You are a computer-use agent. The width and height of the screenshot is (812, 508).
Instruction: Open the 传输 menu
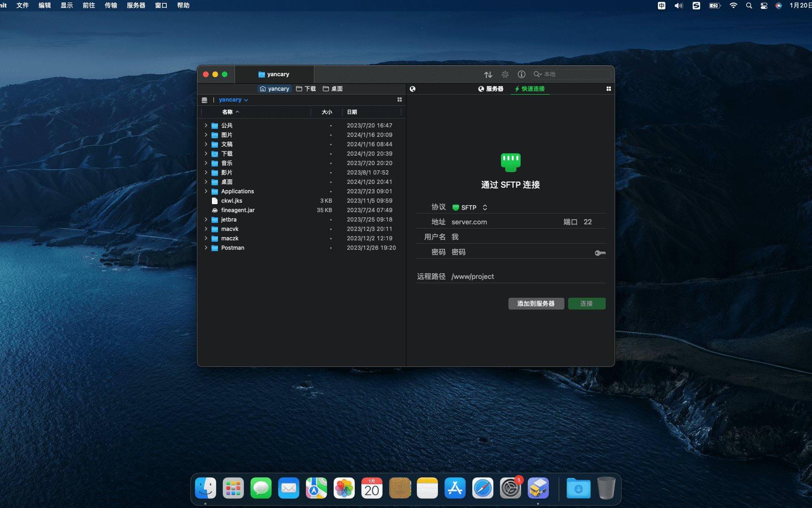click(x=111, y=6)
